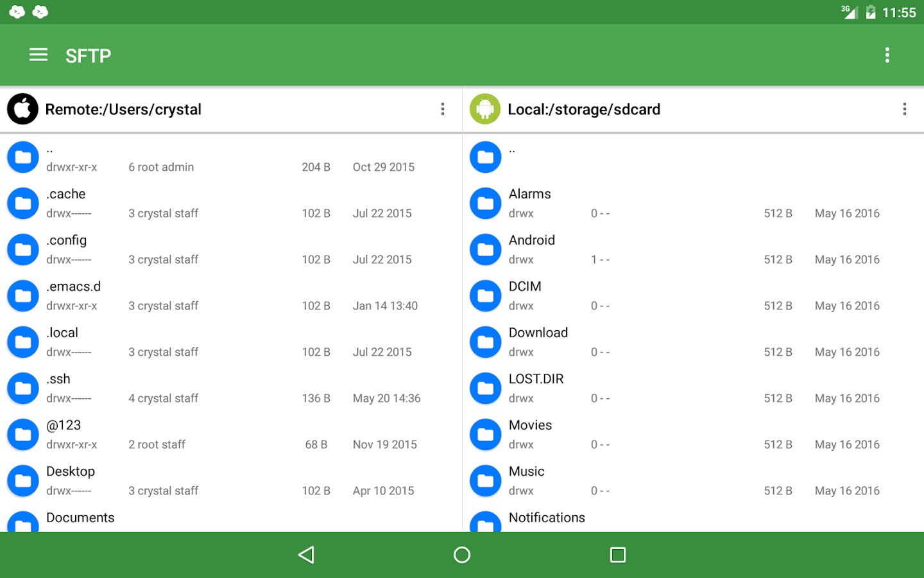Screen dimensions: 924x578
Task: Click the .ssh folder icon
Action: point(23,389)
